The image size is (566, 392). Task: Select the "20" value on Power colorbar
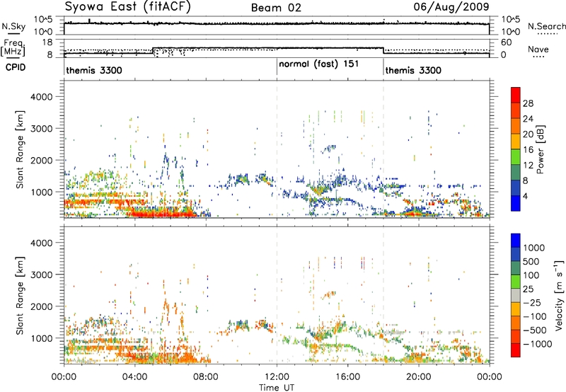528,134
